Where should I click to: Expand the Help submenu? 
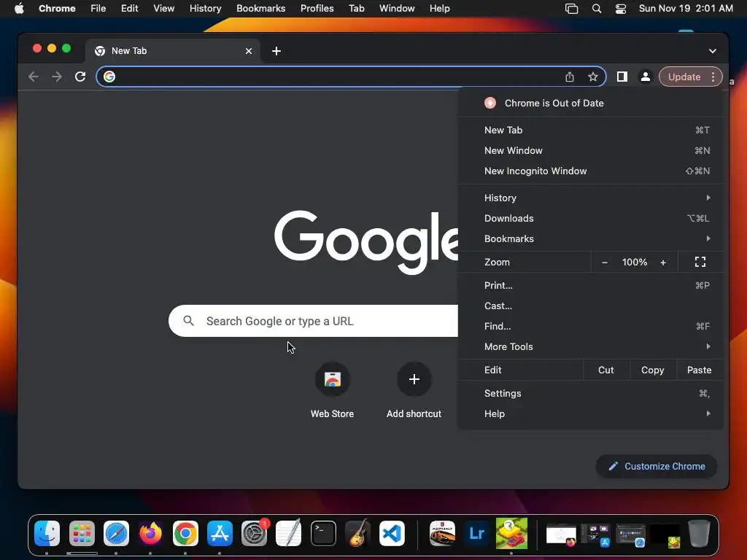pos(591,414)
